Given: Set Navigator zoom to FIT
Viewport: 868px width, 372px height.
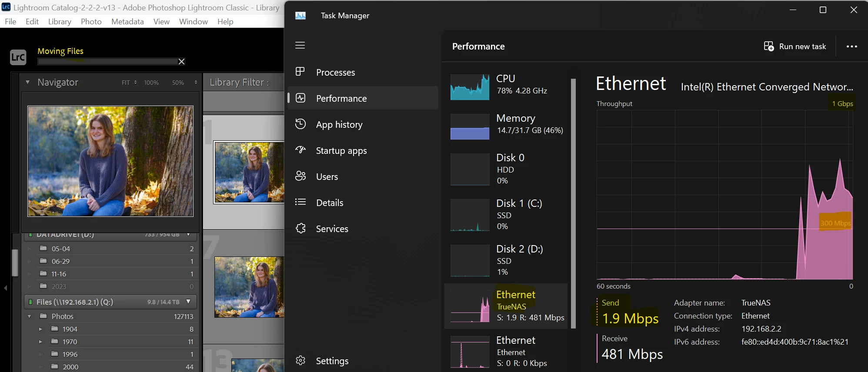Looking at the screenshot, I should pos(126,83).
